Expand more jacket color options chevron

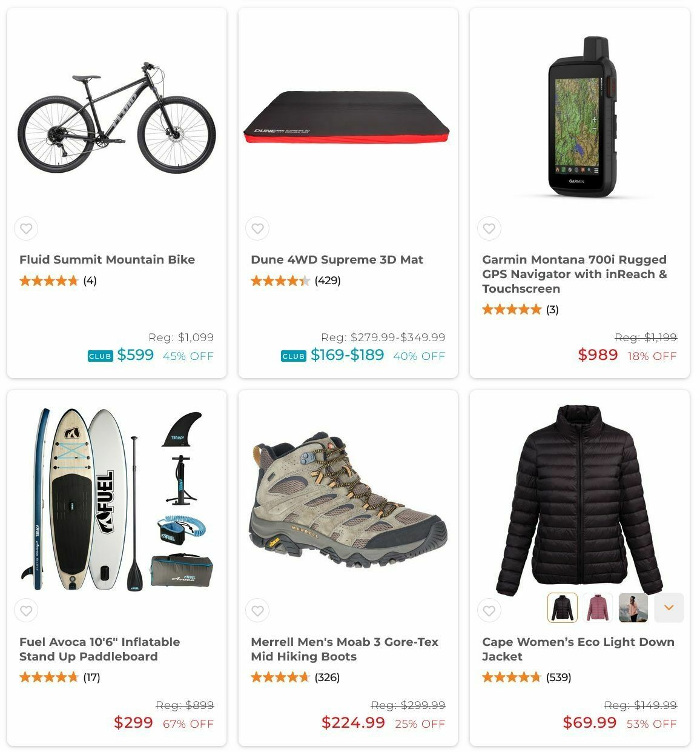point(669,608)
